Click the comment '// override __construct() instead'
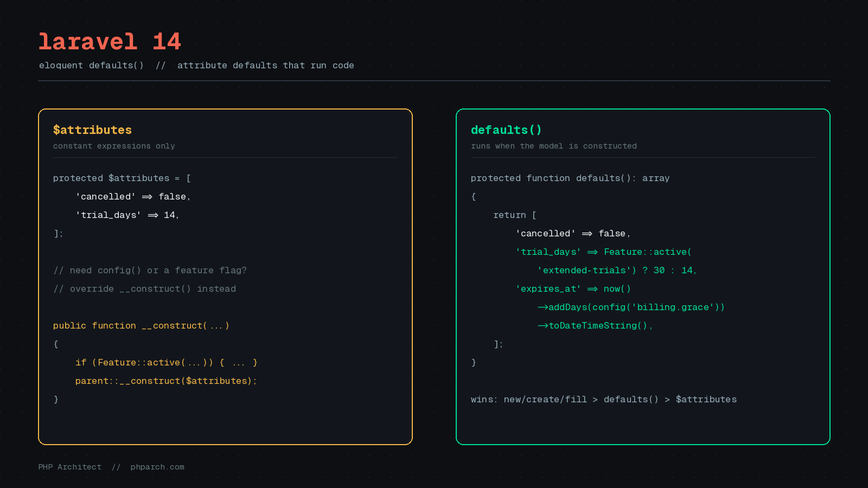This screenshot has height=488, width=868. [x=145, y=289]
